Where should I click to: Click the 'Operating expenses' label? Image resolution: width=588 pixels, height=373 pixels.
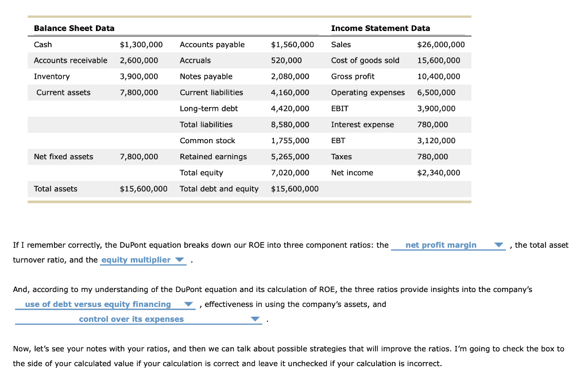pyautogui.click(x=368, y=93)
